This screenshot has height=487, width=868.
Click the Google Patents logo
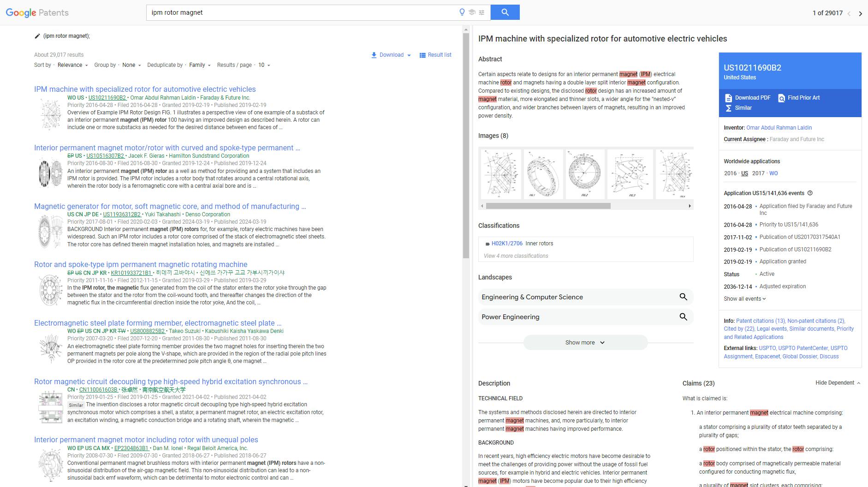tap(37, 12)
